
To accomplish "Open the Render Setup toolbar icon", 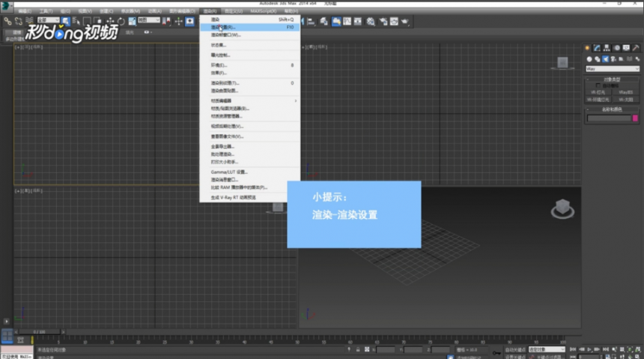I will [x=383, y=22].
